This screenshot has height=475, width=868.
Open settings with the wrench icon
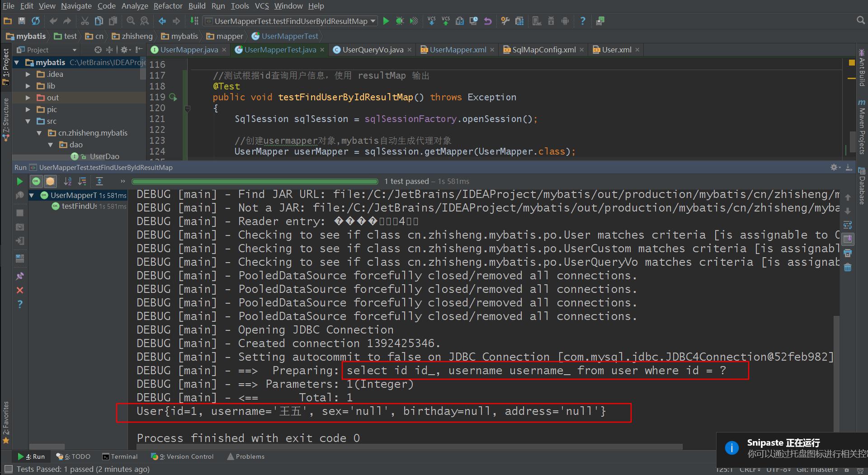pos(505,21)
